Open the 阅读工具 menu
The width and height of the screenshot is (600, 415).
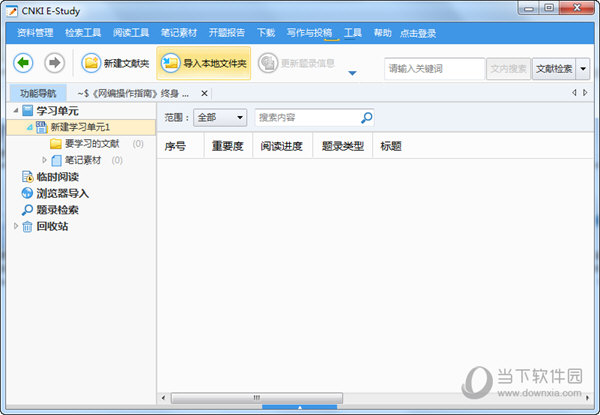131,33
